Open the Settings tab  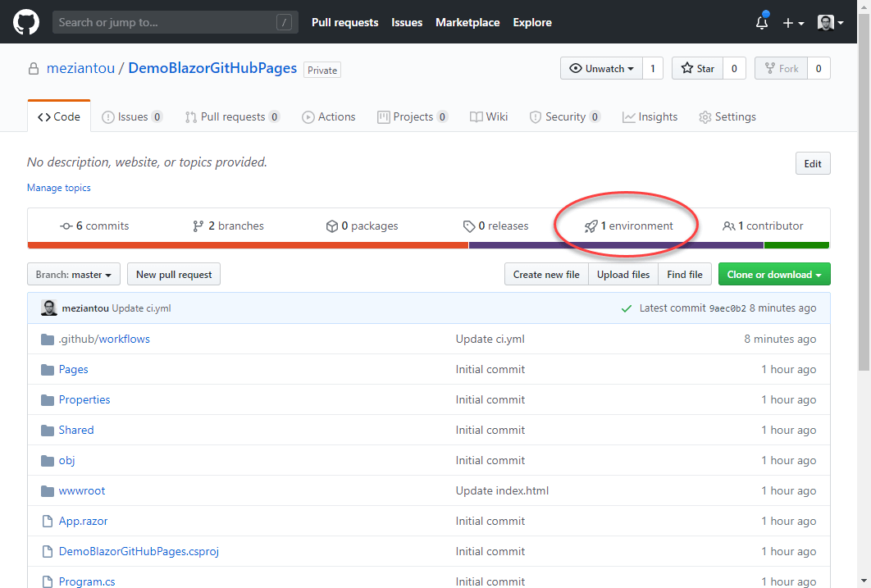click(727, 117)
